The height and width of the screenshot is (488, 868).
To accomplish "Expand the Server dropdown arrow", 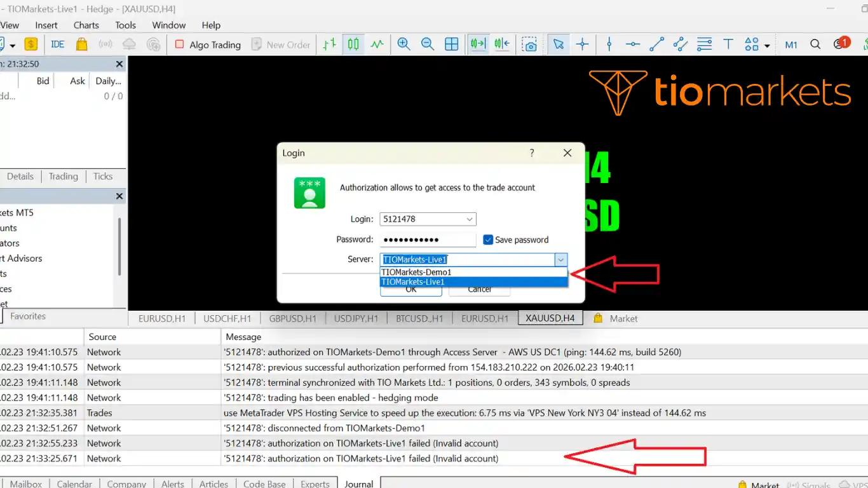I will (560, 259).
